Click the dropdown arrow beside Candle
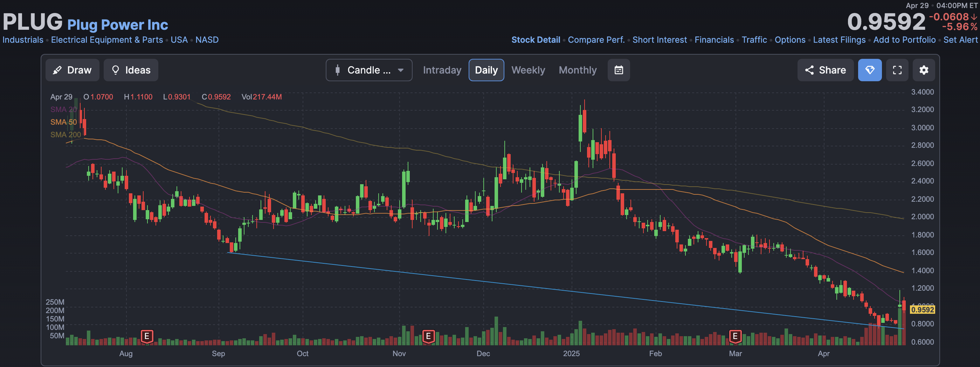The height and width of the screenshot is (367, 980). tap(401, 70)
